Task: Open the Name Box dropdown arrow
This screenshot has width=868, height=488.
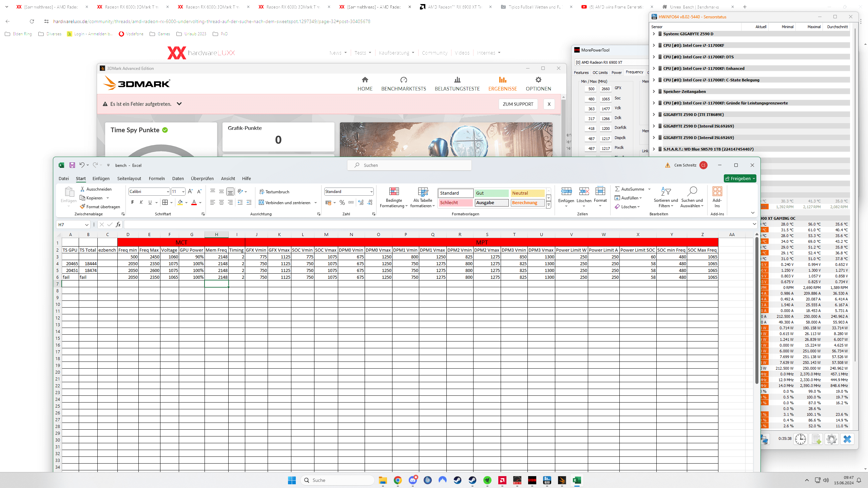Action: 86,225
